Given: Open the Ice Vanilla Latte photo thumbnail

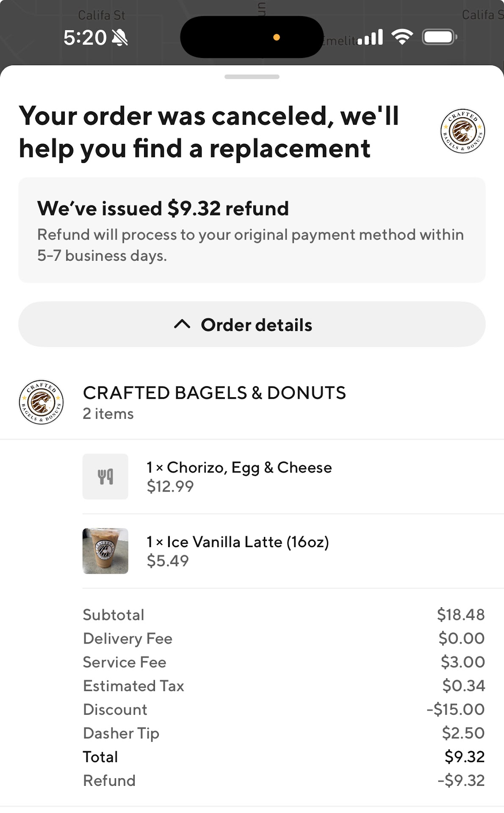Looking at the screenshot, I should click(105, 551).
